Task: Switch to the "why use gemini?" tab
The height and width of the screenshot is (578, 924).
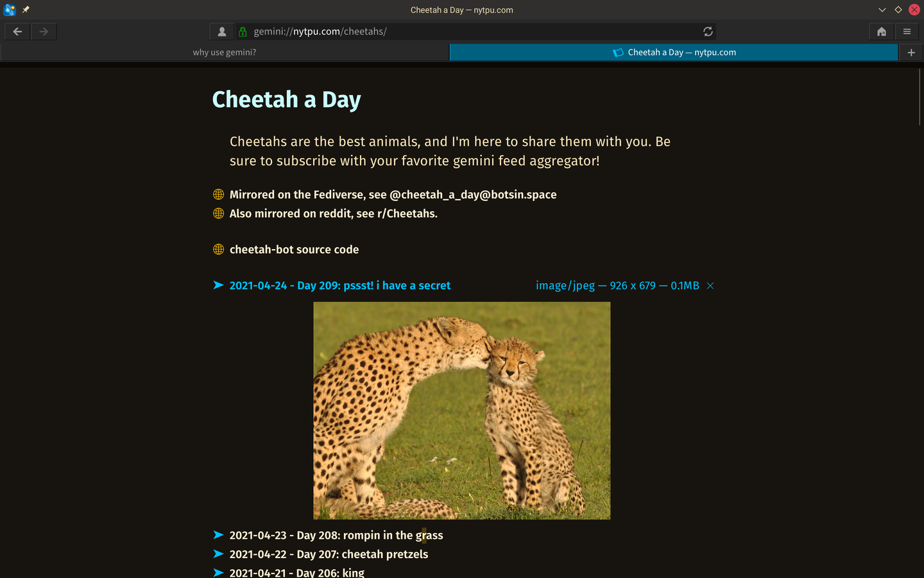Action: coord(225,53)
